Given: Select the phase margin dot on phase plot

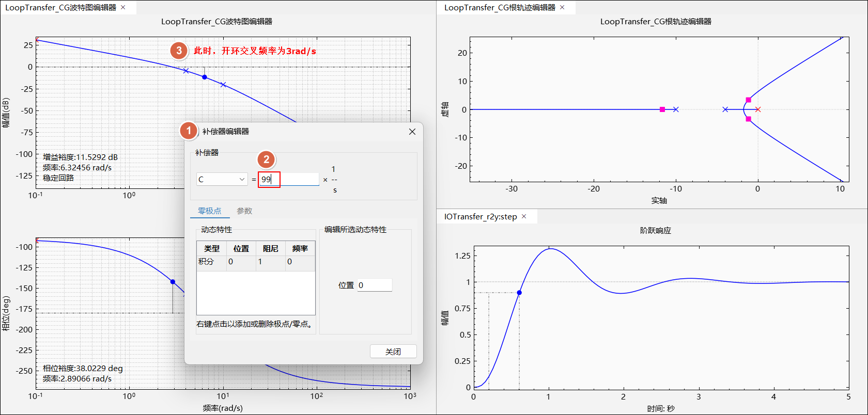Looking at the screenshot, I should click(173, 282).
